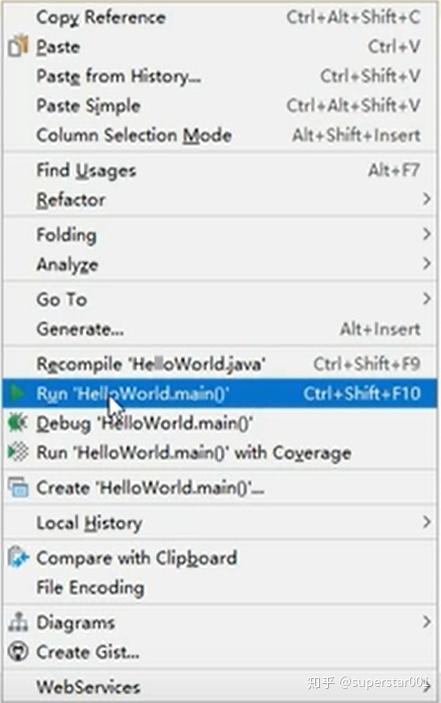Screen dimensions: 441x703
Task: Click the Diagrams icon
Action: point(18,622)
